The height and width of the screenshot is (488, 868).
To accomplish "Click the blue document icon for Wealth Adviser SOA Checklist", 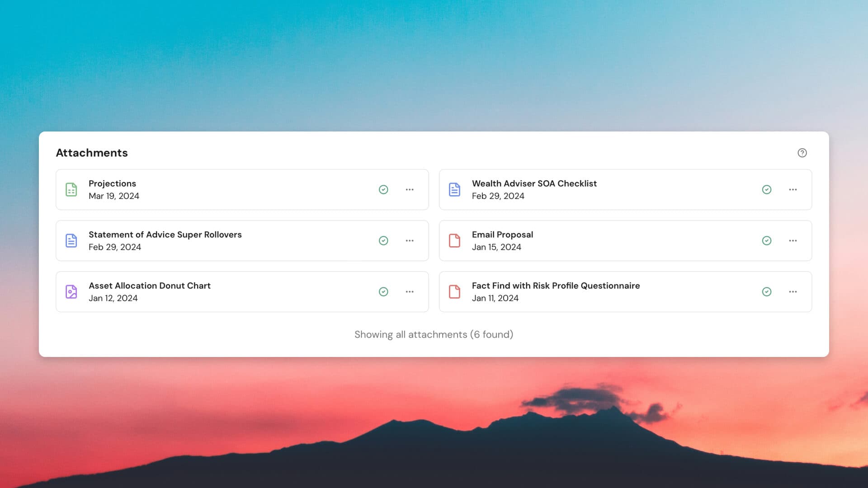I will 454,189.
